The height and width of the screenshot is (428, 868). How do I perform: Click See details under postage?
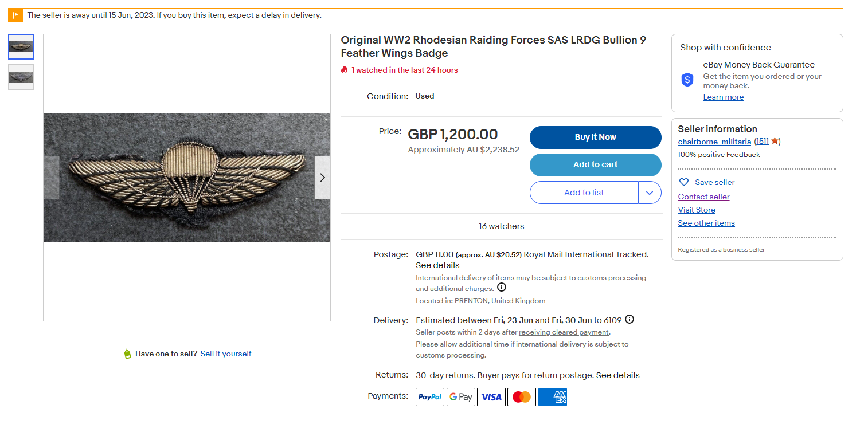coord(437,265)
